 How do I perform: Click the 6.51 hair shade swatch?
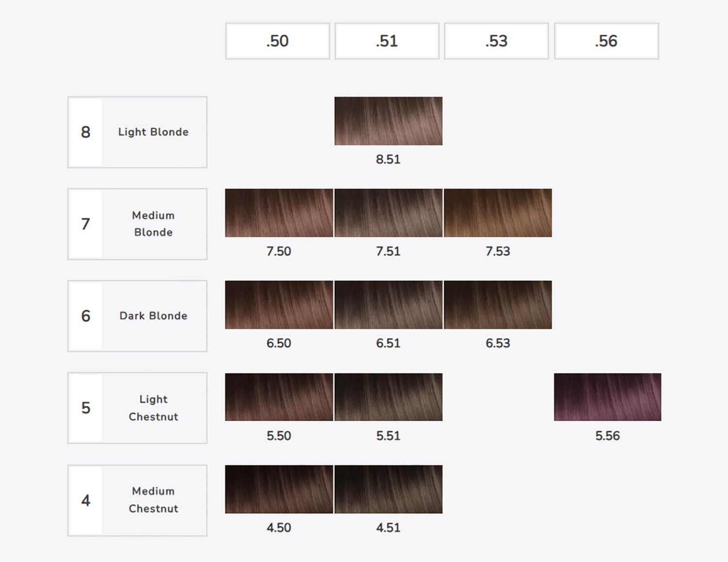coord(388,305)
